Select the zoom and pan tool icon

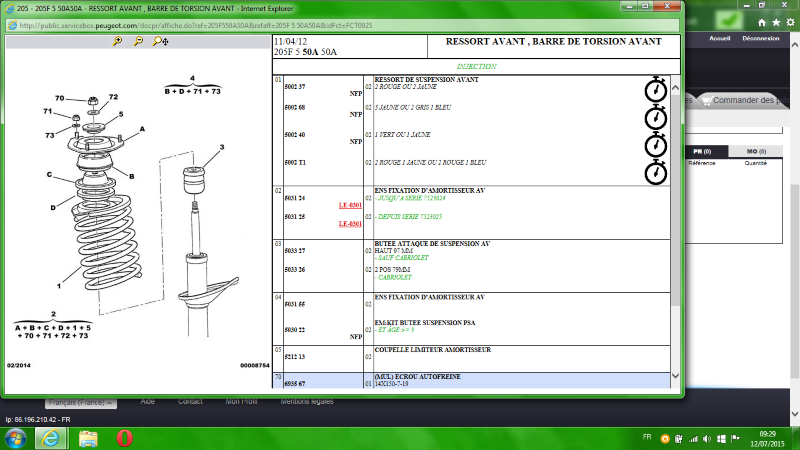tap(159, 42)
